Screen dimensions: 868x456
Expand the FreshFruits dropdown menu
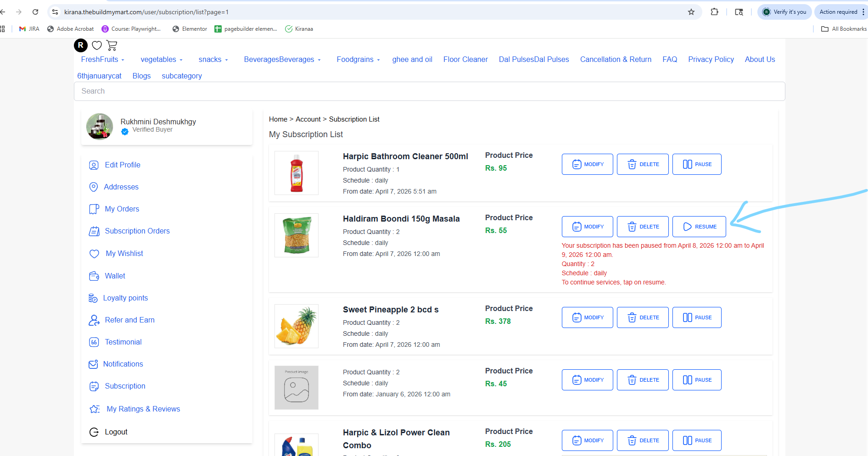point(103,60)
